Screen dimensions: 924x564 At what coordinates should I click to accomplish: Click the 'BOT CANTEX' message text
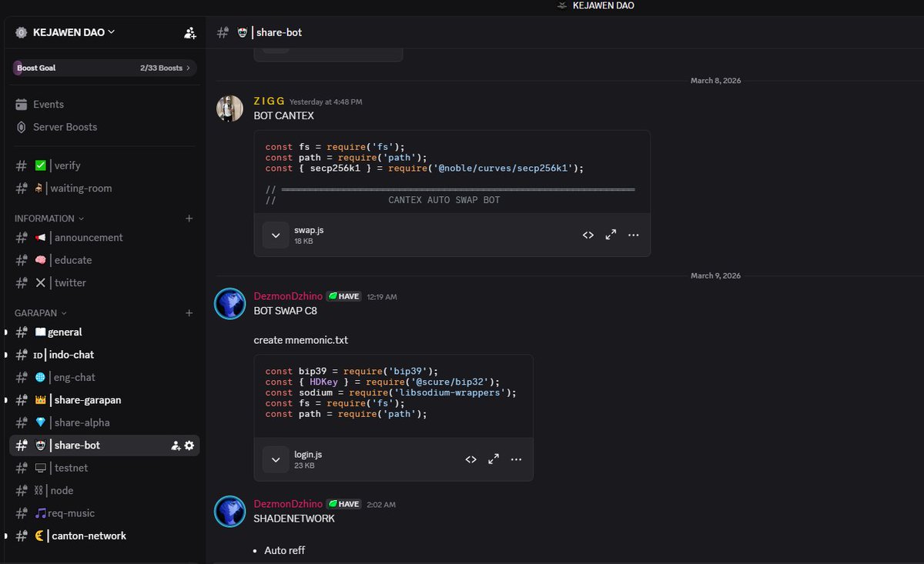point(284,116)
